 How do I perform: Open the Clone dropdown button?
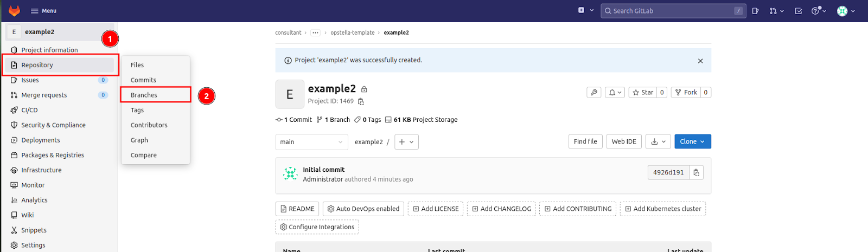click(x=693, y=141)
